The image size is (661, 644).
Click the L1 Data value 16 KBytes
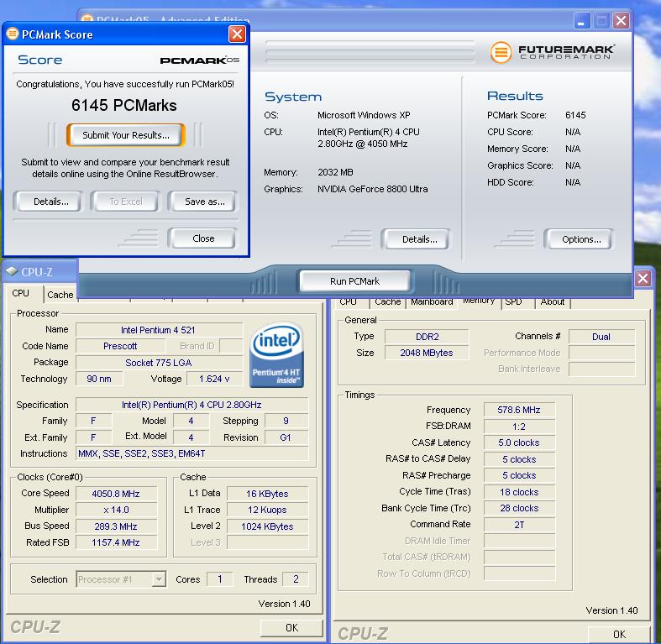point(267,494)
